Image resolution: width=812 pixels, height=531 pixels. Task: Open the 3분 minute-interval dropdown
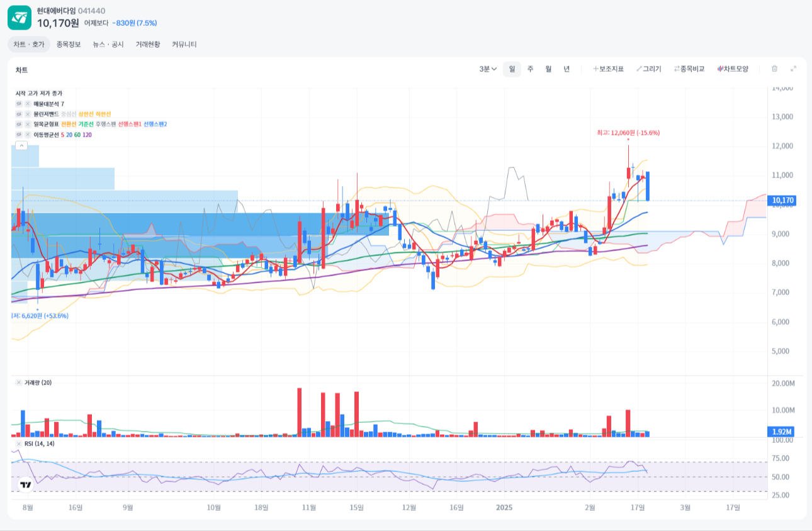pos(488,69)
